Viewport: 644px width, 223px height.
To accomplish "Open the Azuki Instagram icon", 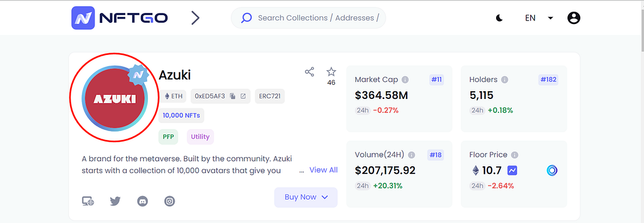I will [169, 201].
